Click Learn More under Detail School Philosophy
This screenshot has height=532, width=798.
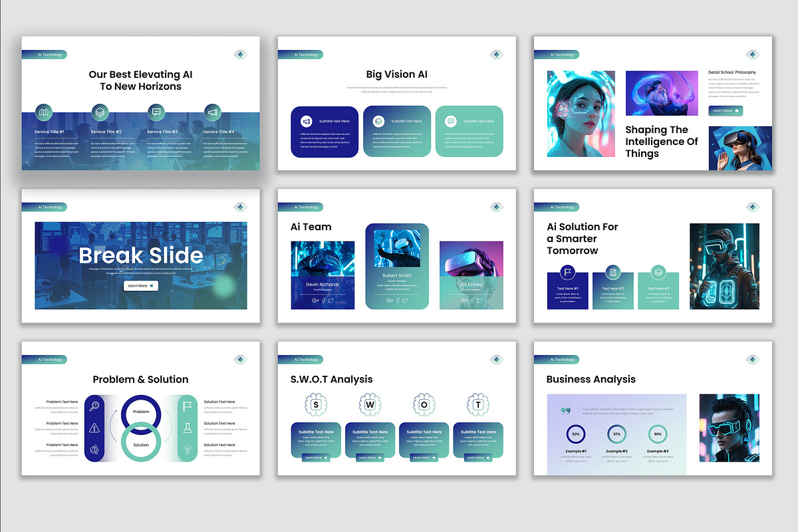(726, 111)
